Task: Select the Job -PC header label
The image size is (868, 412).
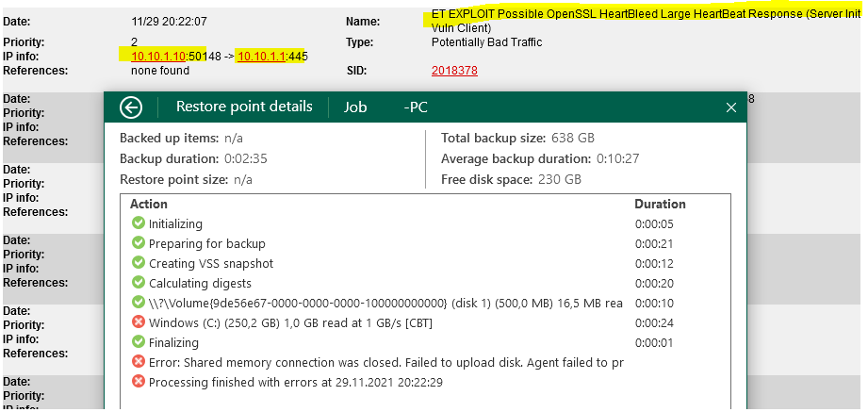Action: pyautogui.click(x=385, y=107)
